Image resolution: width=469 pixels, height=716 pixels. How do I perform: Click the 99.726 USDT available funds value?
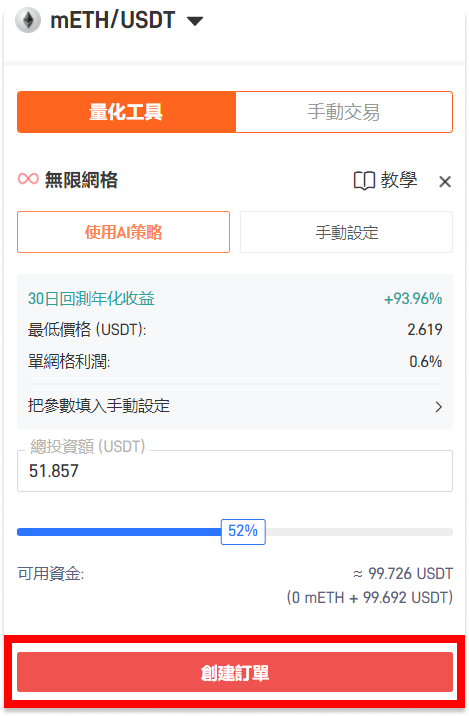403,574
